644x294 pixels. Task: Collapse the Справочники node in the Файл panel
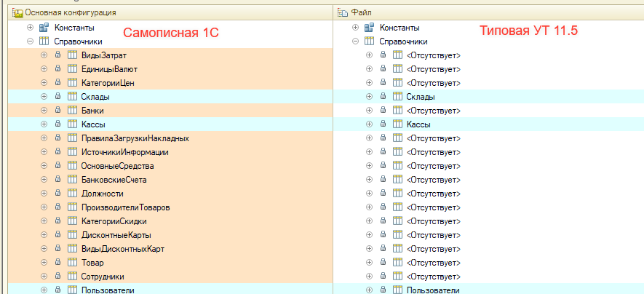click(x=355, y=41)
